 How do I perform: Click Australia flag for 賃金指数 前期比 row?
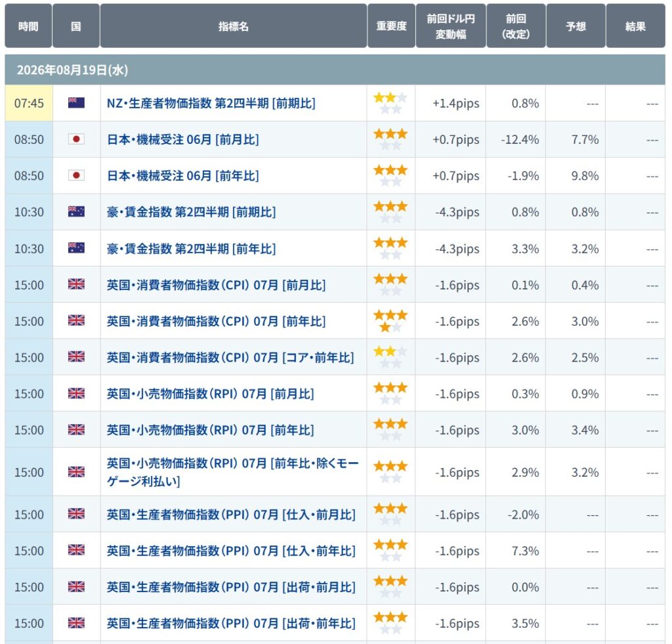click(x=76, y=211)
